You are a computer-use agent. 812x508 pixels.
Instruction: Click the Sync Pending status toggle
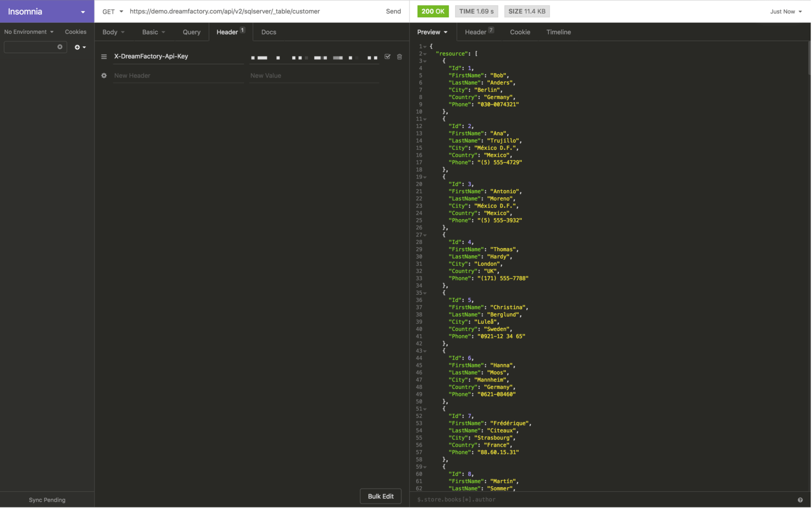[x=47, y=499]
